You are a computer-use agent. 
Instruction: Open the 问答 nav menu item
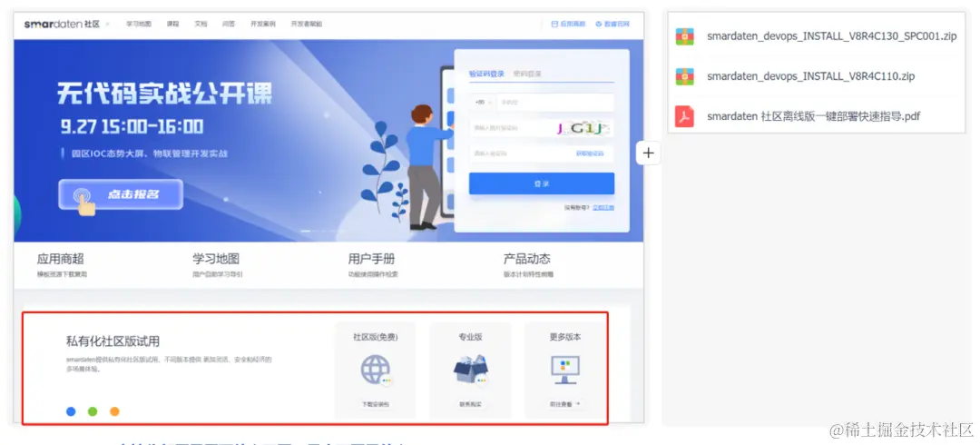(228, 25)
